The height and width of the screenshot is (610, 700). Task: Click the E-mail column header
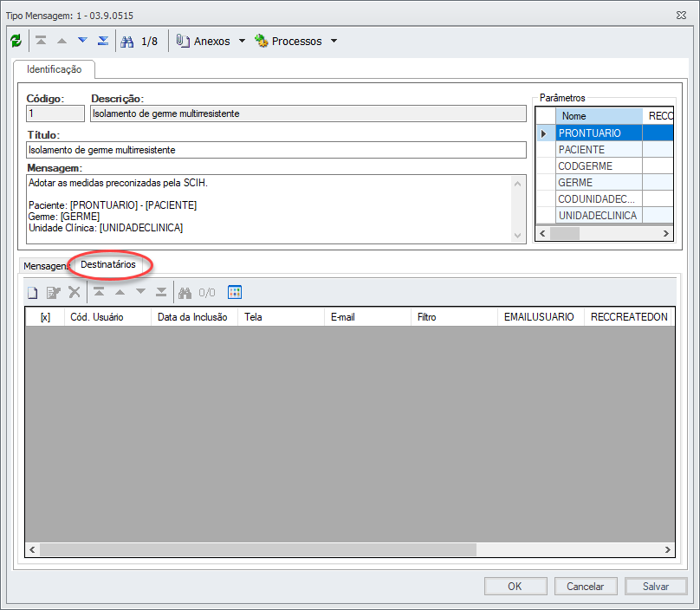coord(367,317)
